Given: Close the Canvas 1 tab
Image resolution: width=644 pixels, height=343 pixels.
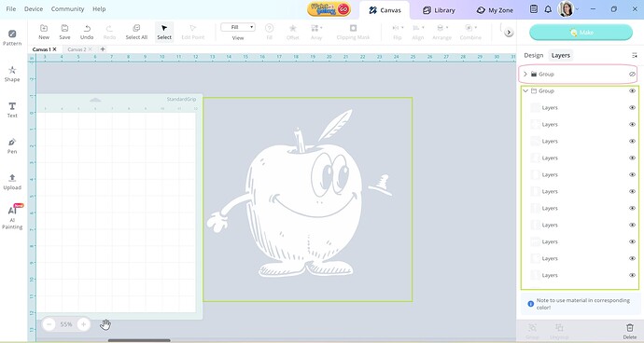Looking at the screenshot, I should point(54,49).
